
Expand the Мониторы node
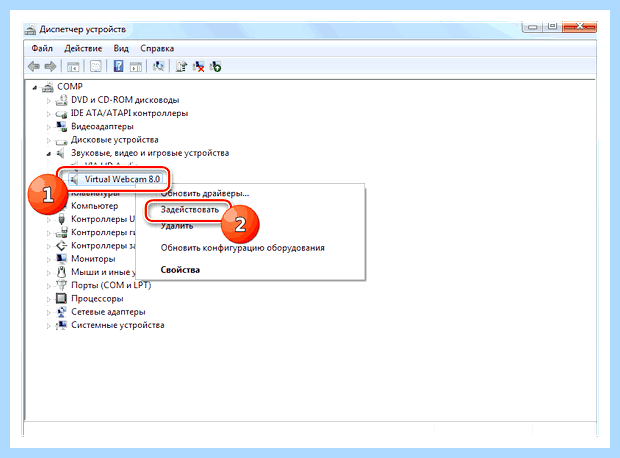pos(49,259)
